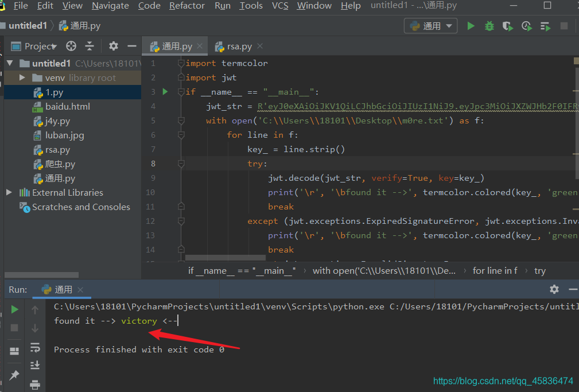Expand the venv folder

point(22,77)
